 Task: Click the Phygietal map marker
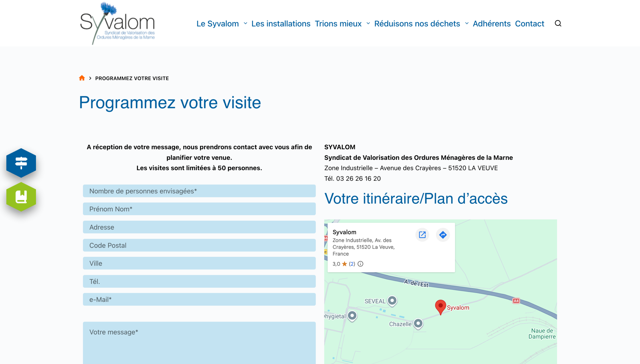[x=352, y=316]
